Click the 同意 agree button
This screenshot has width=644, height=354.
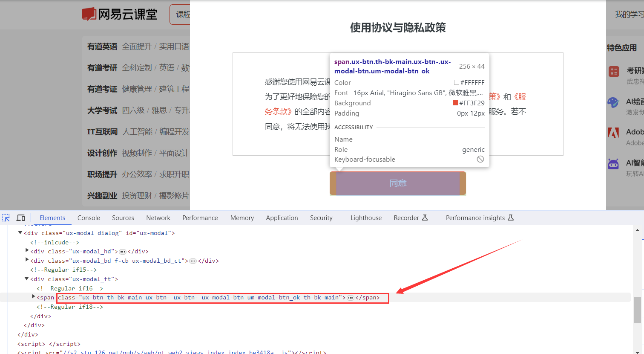click(x=398, y=183)
